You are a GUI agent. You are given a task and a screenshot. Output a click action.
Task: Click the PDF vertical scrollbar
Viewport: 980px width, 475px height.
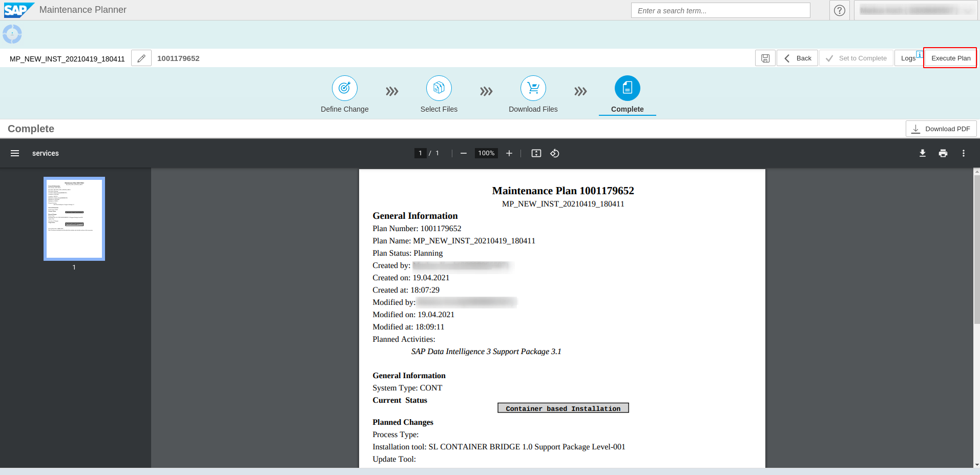[x=976, y=249]
